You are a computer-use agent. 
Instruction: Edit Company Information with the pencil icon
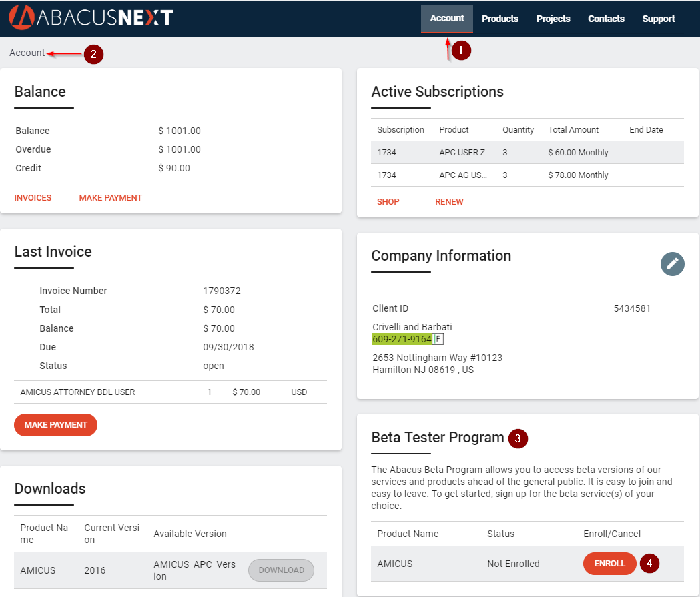click(673, 264)
